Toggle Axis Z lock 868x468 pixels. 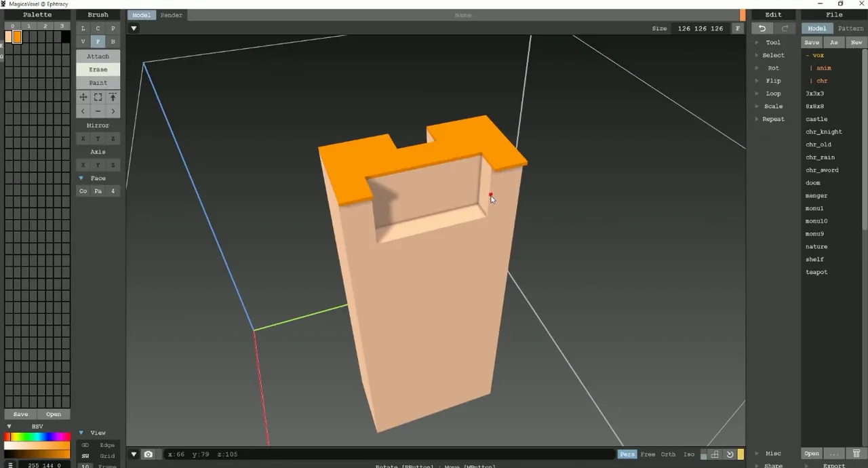pos(113,165)
